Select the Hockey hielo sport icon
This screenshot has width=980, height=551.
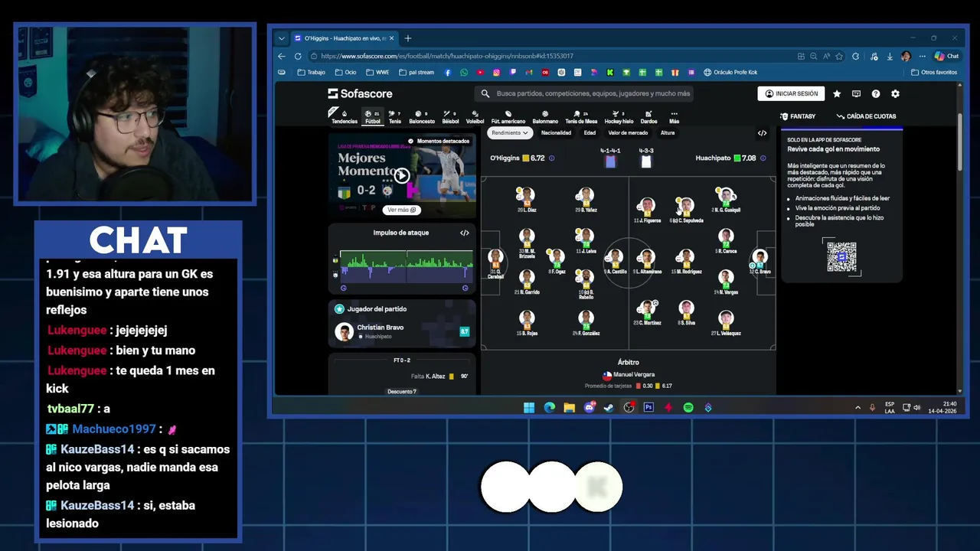click(619, 117)
